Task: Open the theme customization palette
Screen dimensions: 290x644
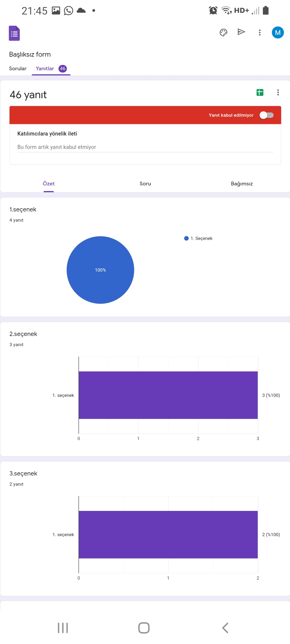Action: [223, 32]
